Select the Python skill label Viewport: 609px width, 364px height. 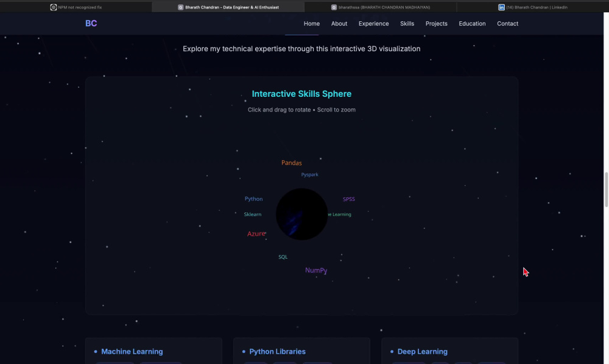pyautogui.click(x=253, y=198)
